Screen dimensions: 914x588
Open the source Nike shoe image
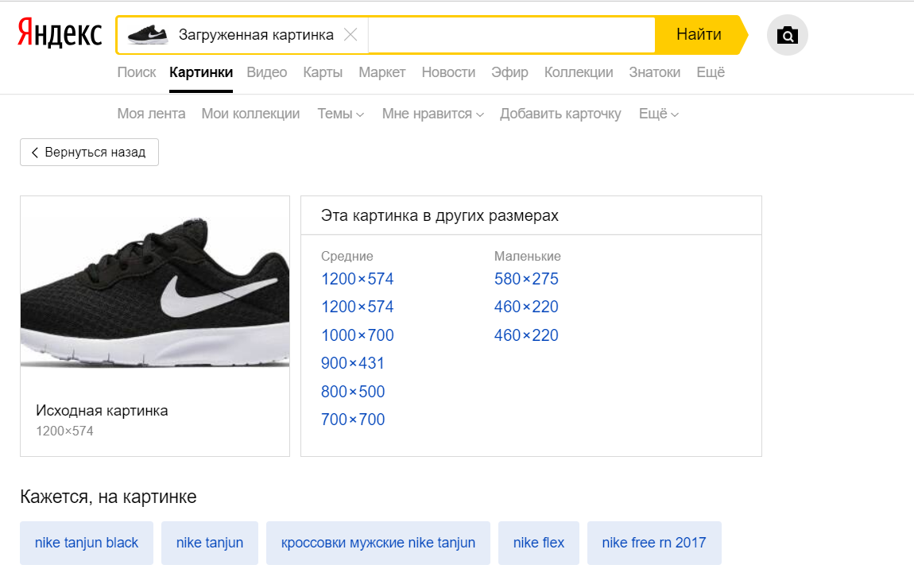[155, 291]
